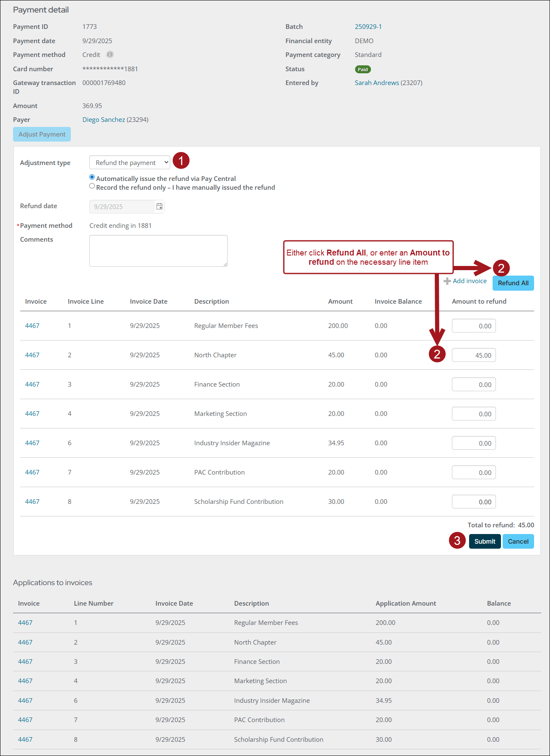Select Record the refund only option

coord(92,186)
